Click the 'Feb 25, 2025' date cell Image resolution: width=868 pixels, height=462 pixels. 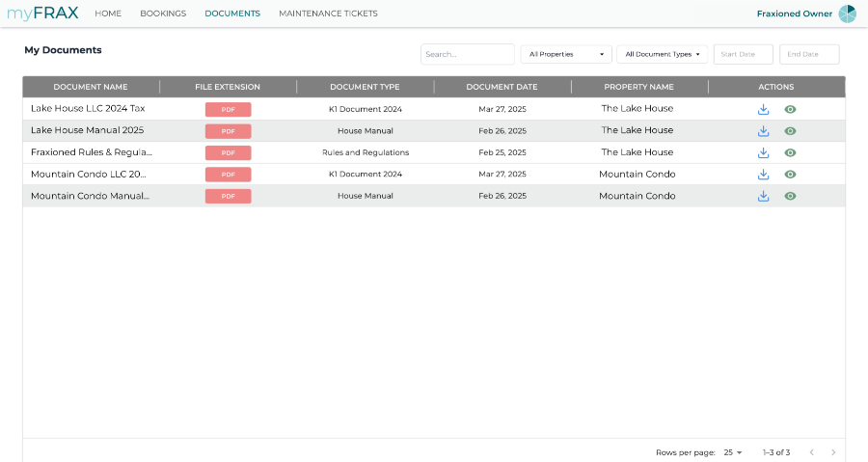[502, 152]
